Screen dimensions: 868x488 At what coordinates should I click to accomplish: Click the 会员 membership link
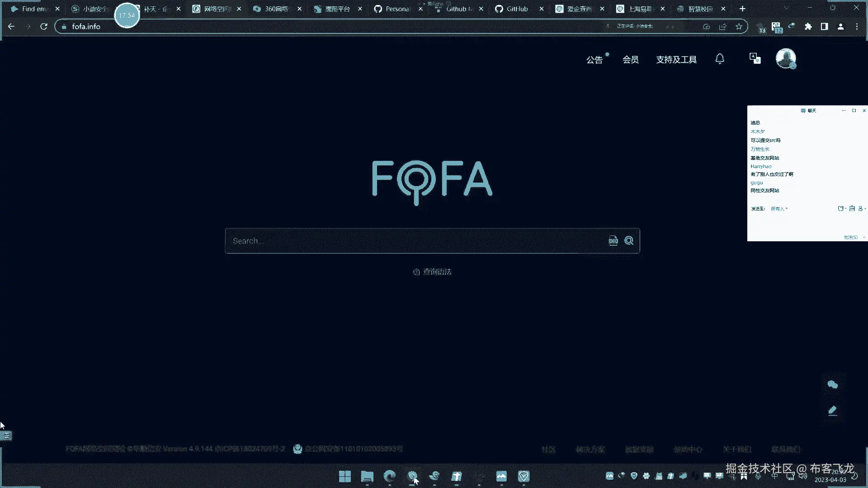pyautogui.click(x=630, y=60)
